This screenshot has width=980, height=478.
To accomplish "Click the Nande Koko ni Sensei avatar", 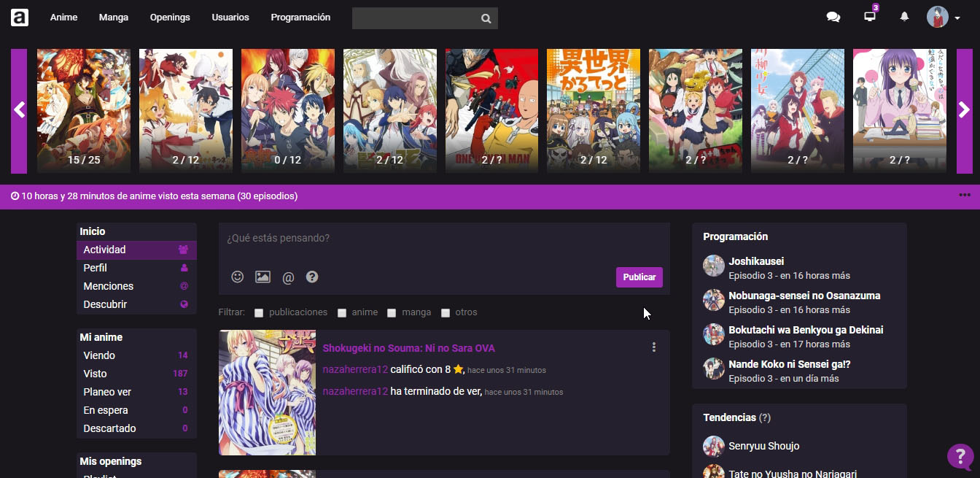I will click(x=713, y=369).
